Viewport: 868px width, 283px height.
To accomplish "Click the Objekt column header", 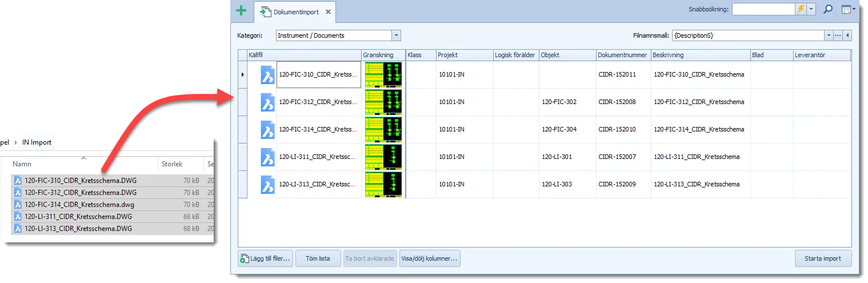I will (567, 55).
